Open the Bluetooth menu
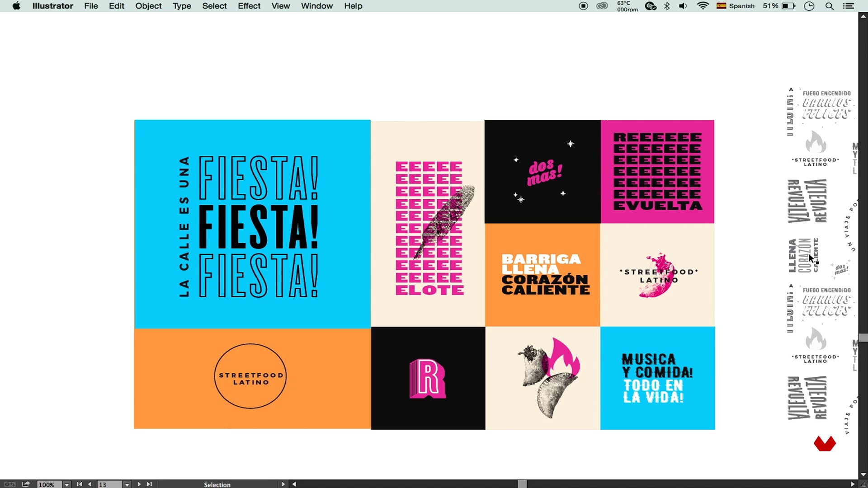This screenshot has width=868, height=488. click(667, 6)
